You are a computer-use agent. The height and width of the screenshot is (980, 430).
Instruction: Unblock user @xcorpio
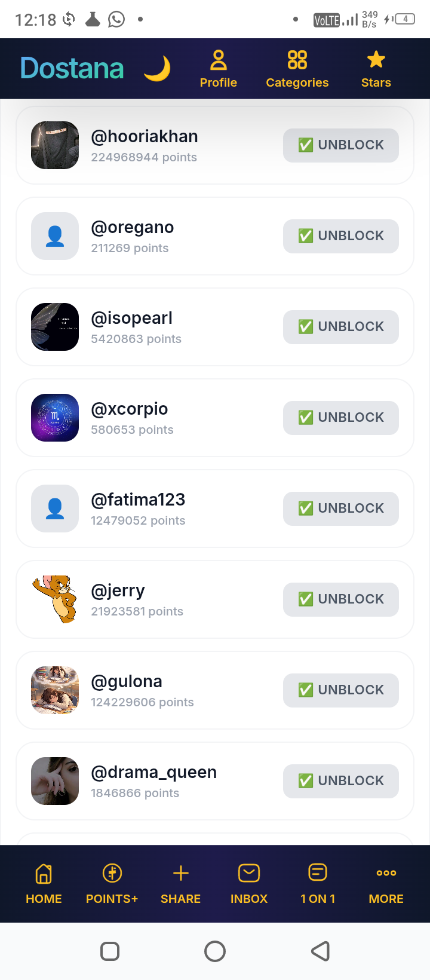341,418
